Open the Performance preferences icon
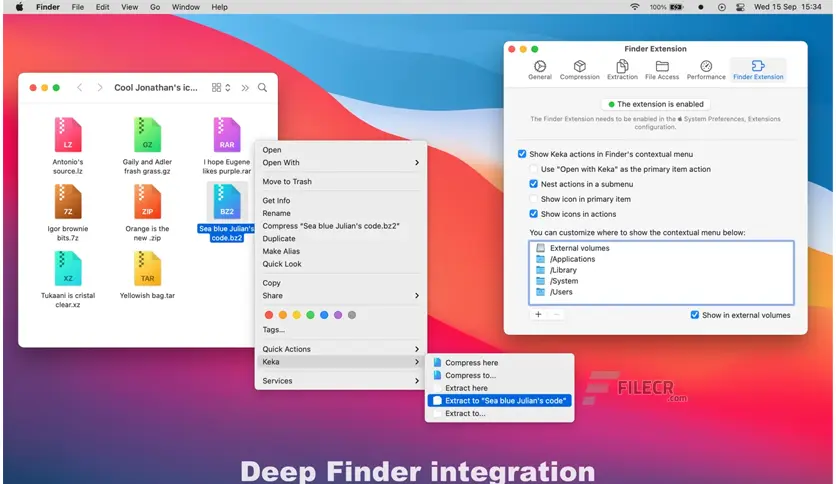This screenshot has height=484, width=836. pos(706,67)
